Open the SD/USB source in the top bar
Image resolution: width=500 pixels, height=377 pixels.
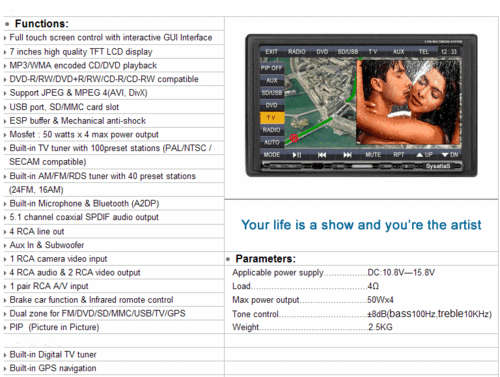348,52
